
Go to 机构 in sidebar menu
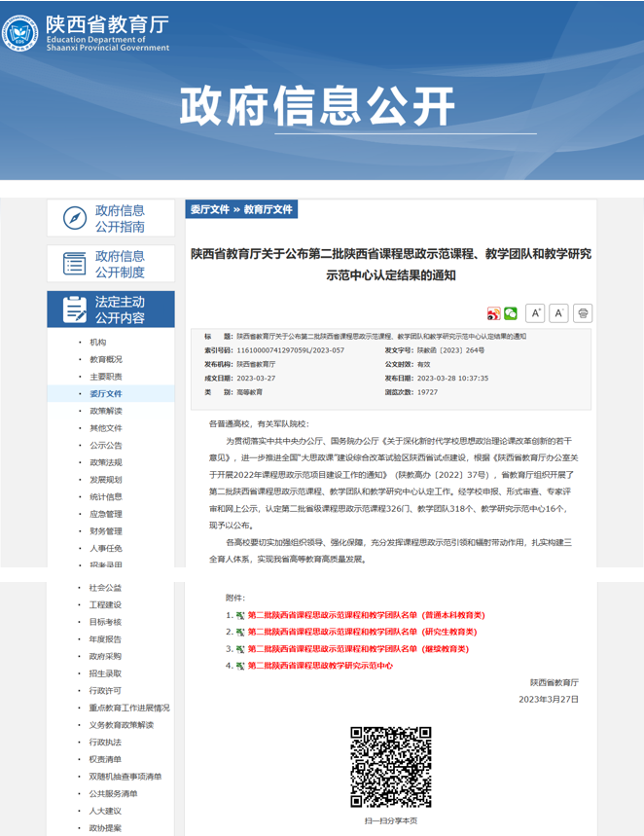click(98, 343)
